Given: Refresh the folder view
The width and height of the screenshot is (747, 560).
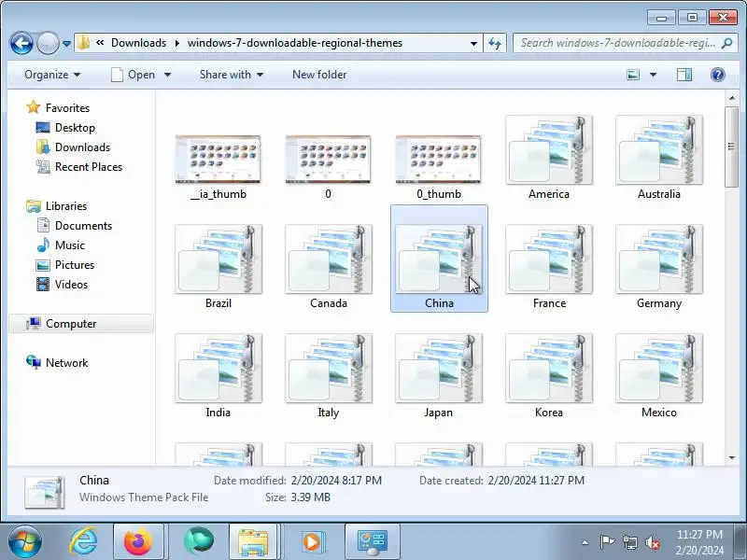Looking at the screenshot, I should (495, 43).
